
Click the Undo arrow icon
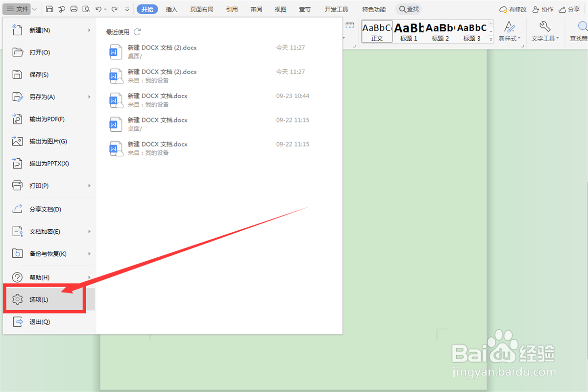(98, 9)
